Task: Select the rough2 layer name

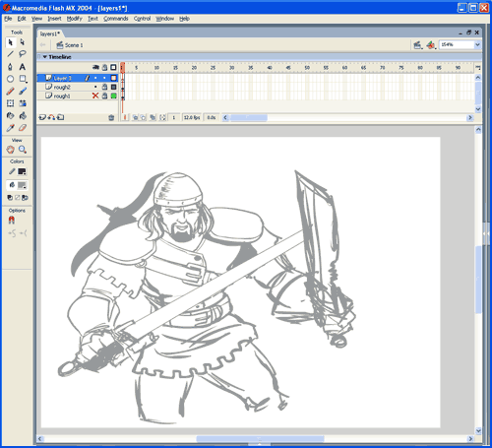Action: [62, 87]
